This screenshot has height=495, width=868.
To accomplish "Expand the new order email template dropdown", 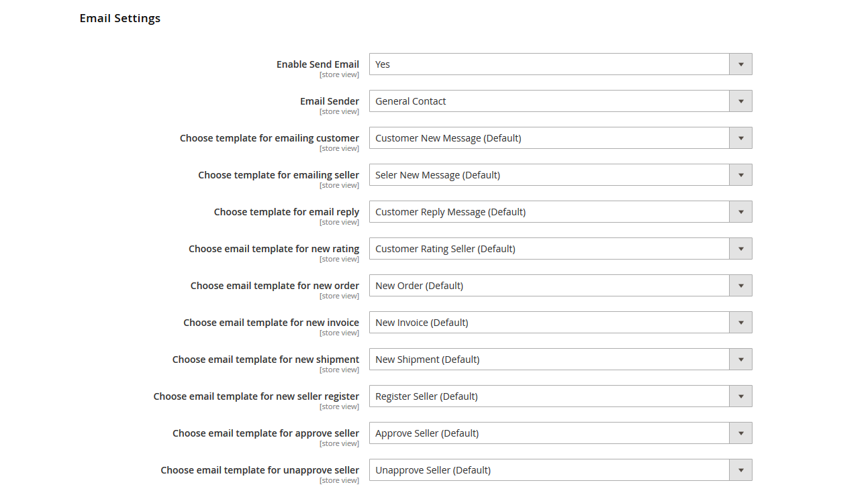I will pos(561,286).
